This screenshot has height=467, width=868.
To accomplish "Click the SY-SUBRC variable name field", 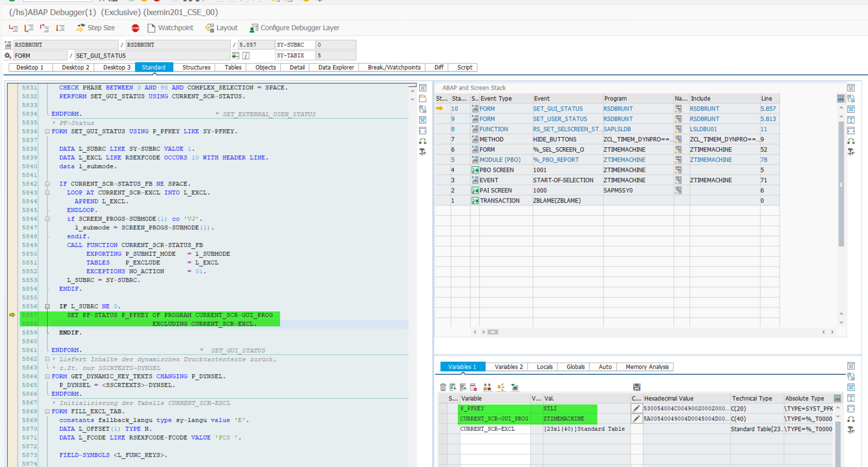I will [295, 45].
